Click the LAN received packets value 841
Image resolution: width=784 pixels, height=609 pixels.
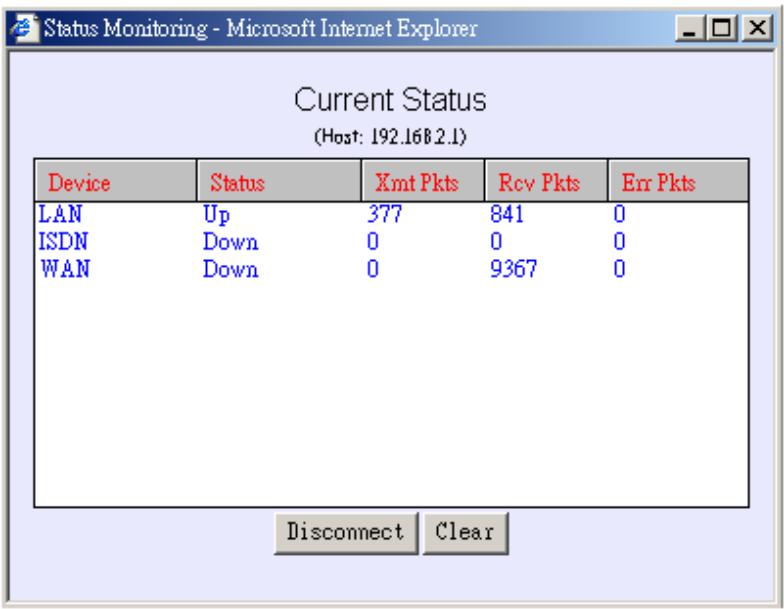(x=507, y=214)
